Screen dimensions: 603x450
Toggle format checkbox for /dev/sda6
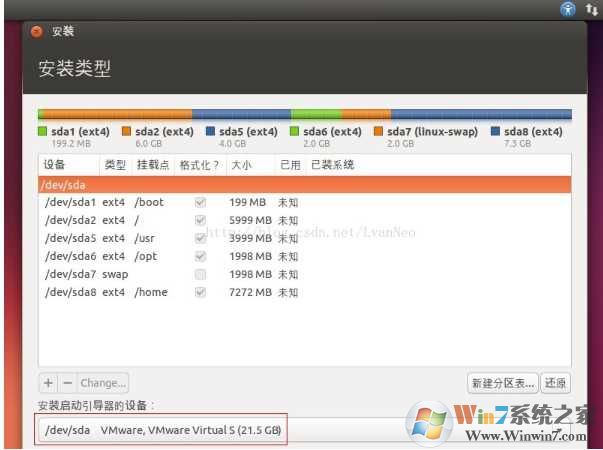200,256
